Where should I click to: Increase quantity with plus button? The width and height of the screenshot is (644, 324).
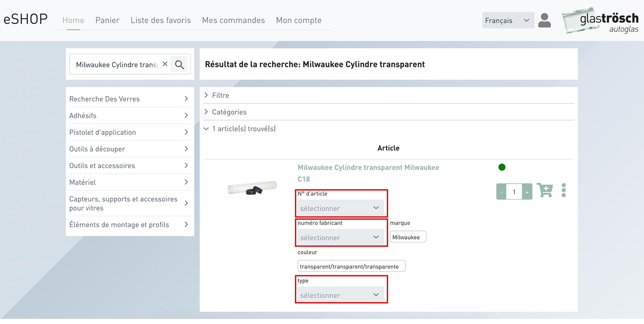click(x=527, y=192)
